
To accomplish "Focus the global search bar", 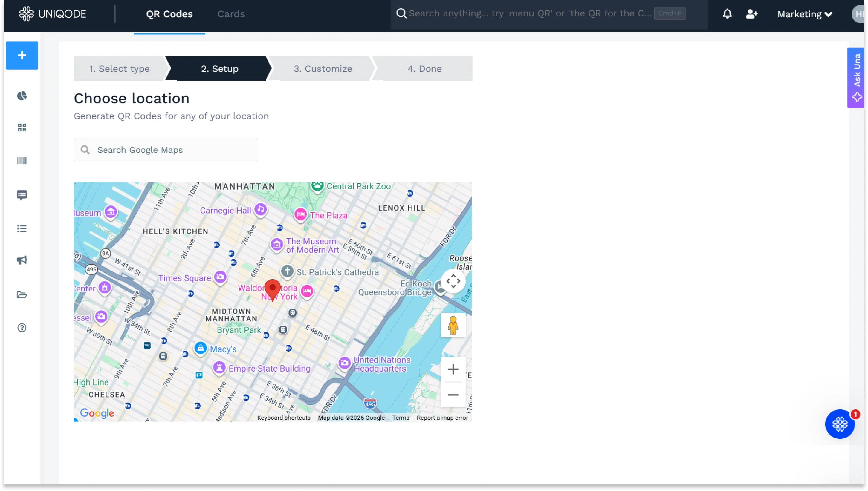I will (x=548, y=13).
